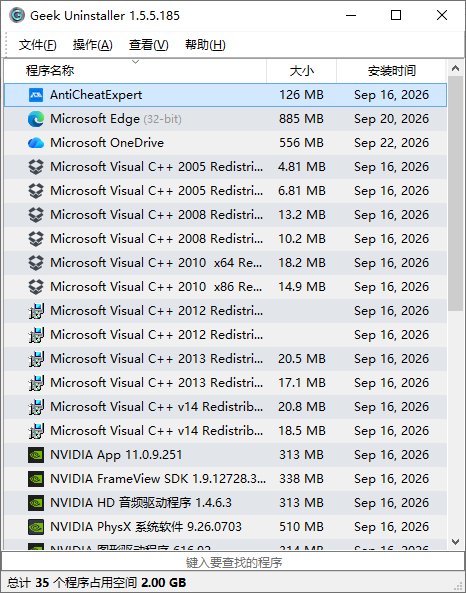The width and height of the screenshot is (466, 593).
Task: Open the 文件(F) menu
Action: [37, 45]
